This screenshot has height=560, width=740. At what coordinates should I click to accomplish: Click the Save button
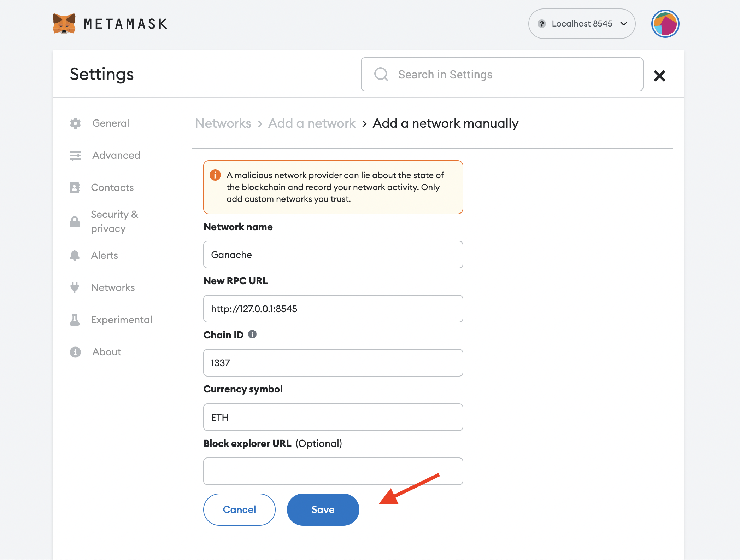(x=323, y=509)
